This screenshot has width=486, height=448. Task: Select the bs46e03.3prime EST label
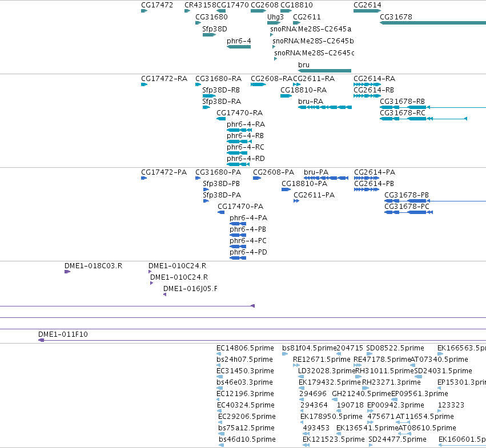244,382
